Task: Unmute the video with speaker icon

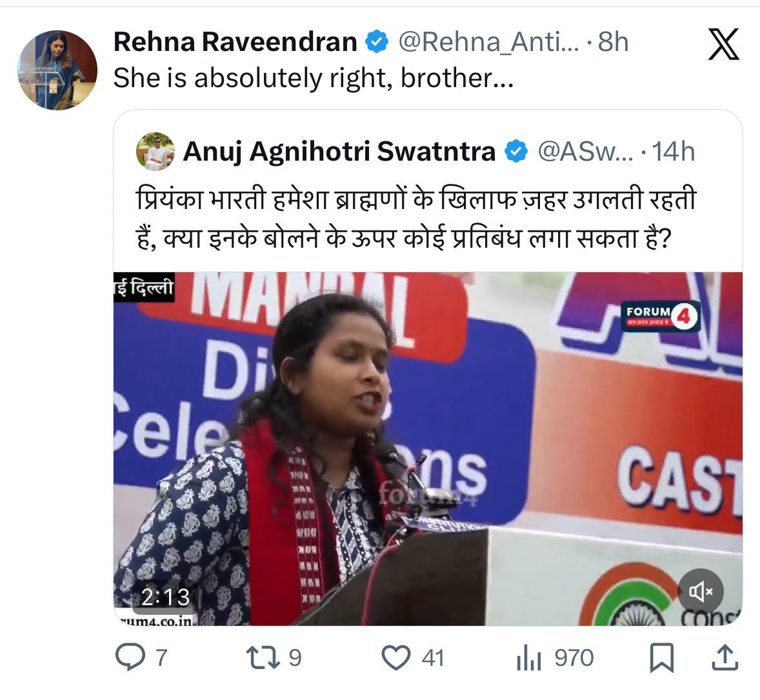Action: (x=701, y=592)
